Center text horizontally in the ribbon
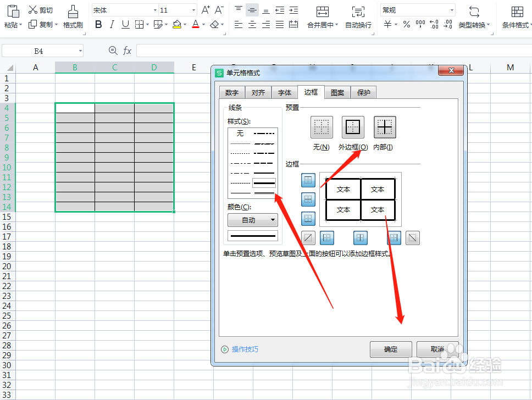This screenshot has width=532, height=400. 252,24
